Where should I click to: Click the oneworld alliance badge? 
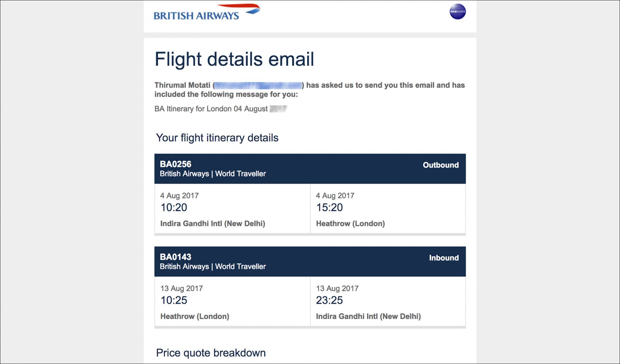tap(457, 12)
